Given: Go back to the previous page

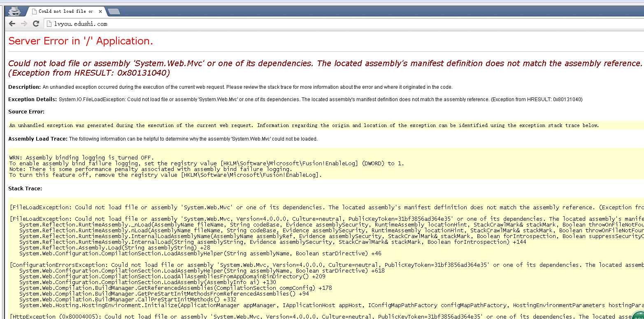Looking at the screenshot, I should point(12,24).
